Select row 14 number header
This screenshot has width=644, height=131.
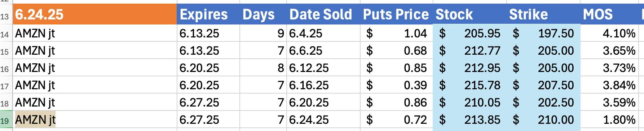tap(6, 33)
